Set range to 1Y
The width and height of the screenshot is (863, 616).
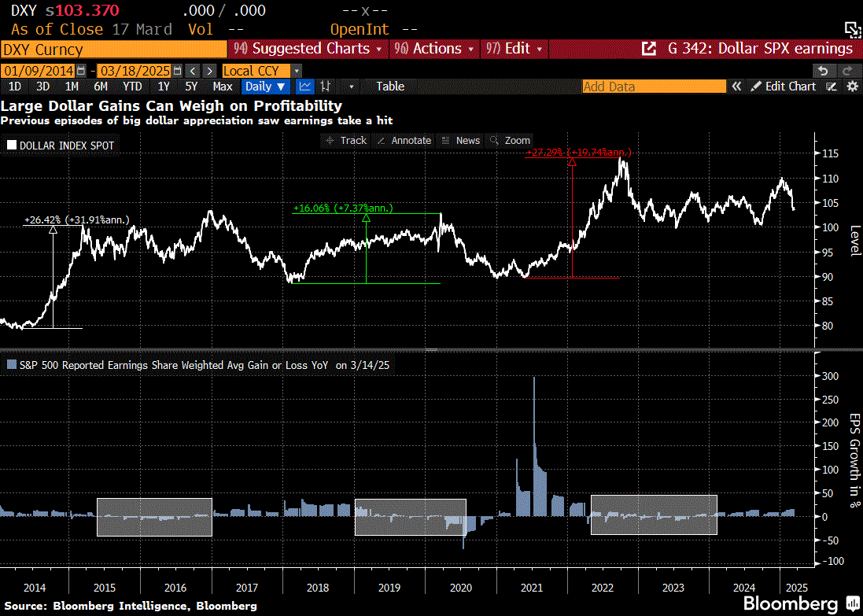[x=164, y=87]
